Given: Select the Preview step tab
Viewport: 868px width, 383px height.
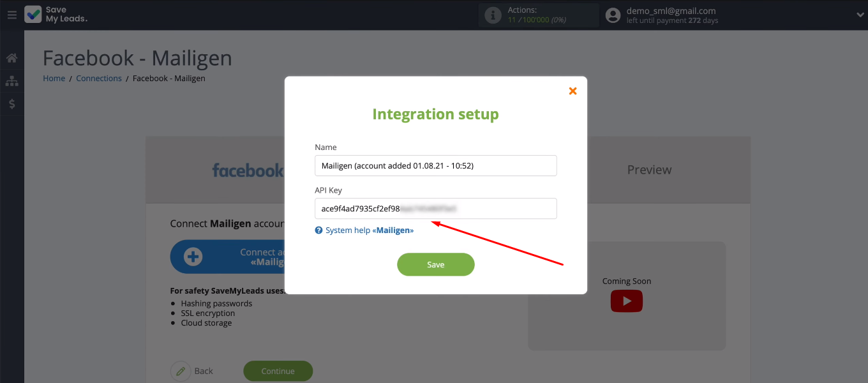Looking at the screenshot, I should tap(649, 170).
